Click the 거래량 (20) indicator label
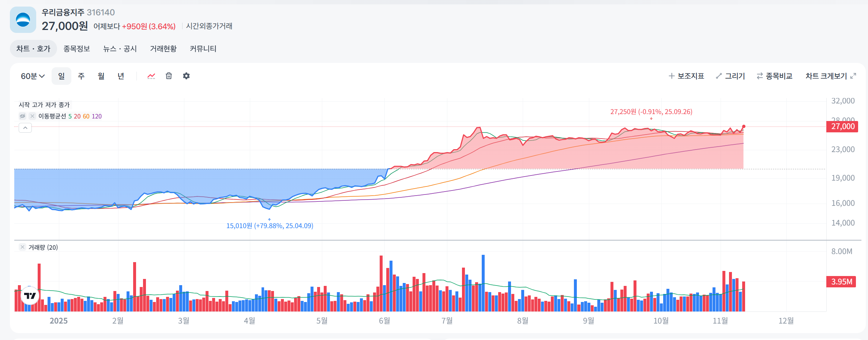This screenshot has width=868, height=340. [43, 248]
